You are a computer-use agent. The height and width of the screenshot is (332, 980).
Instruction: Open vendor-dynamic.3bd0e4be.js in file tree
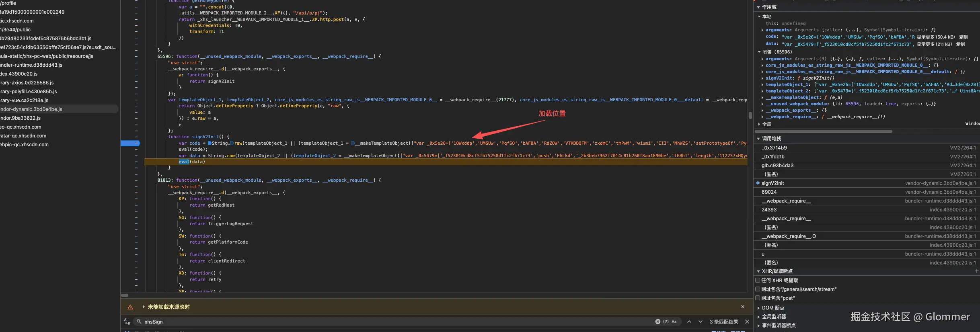(31, 109)
